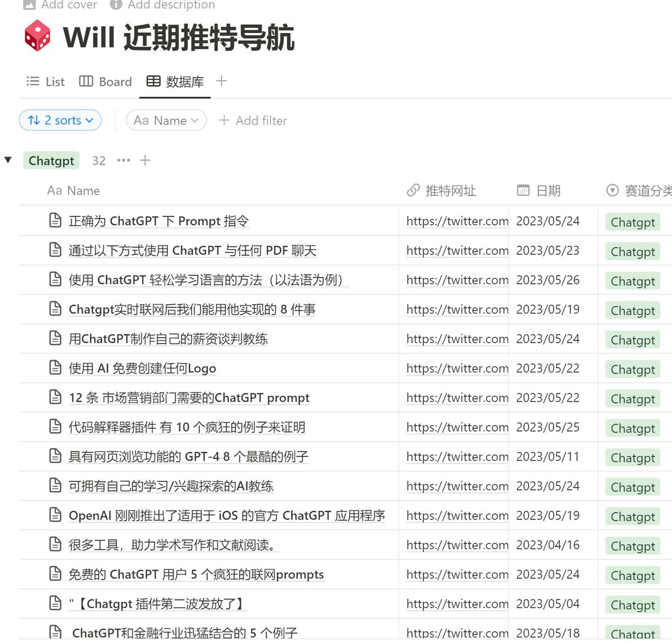Switch to the Board view tab
672x642 pixels.
[x=105, y=82]
